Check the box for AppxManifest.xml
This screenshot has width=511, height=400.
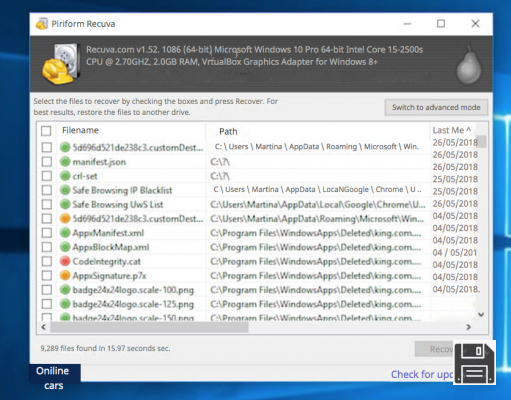pyautogui.click(x=47, y=233)
